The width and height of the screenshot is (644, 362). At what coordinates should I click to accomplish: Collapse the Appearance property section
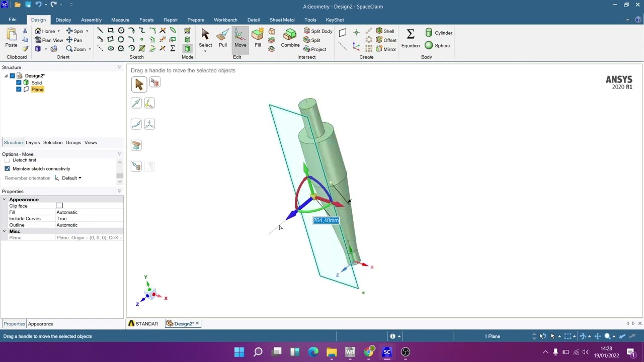click(5, 200)
